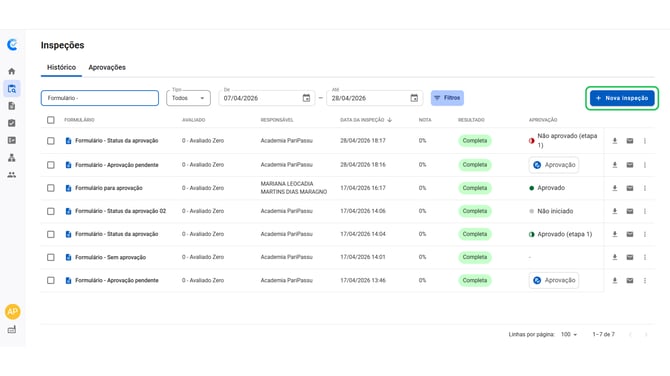Open more options for inspection 28/04/2026 18:16
670x376 pixels.
click(645, 165)
